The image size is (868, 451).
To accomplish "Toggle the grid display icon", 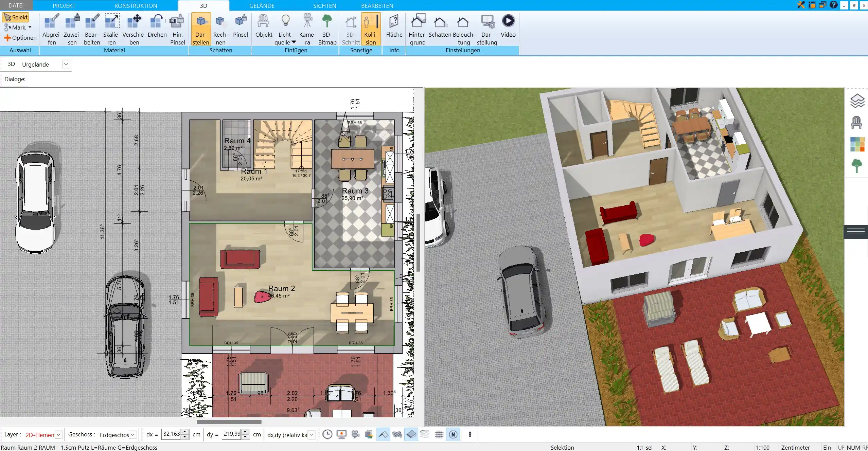I will click(x=439, y=434).
